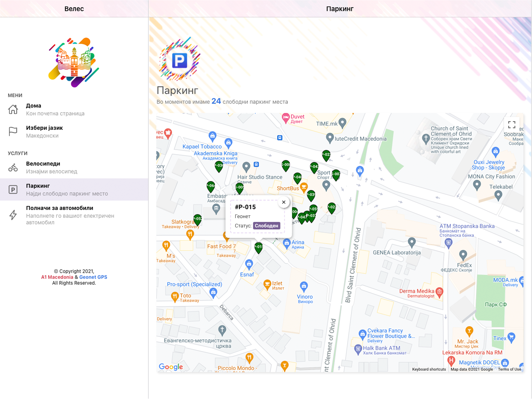Open the bicycle icon in sidebar
This screenshot has height=399, width=532.
(13, 168)
